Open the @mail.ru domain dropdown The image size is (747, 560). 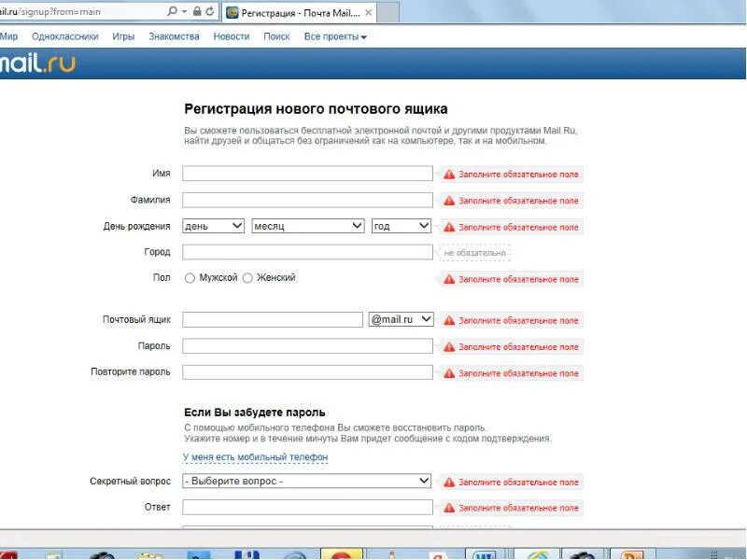[x=402, y=319]
